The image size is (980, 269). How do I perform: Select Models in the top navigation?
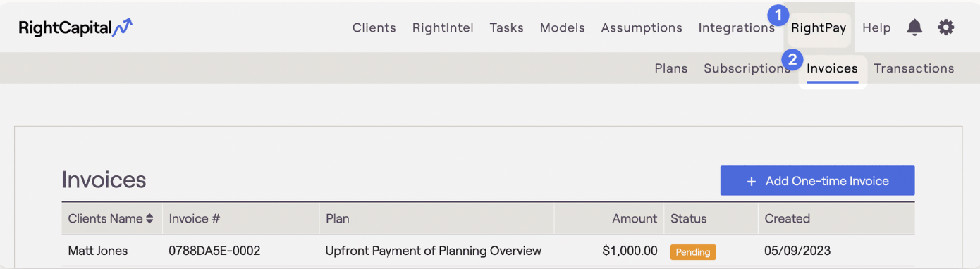pyautogui.click(x=563, y=28)
